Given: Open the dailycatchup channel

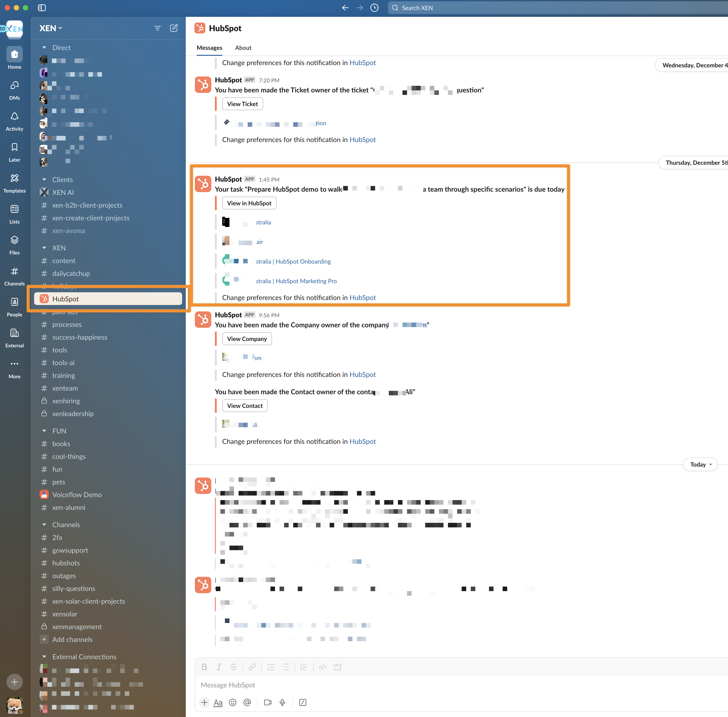Looking at the screenshot, I should click(71, 273).
